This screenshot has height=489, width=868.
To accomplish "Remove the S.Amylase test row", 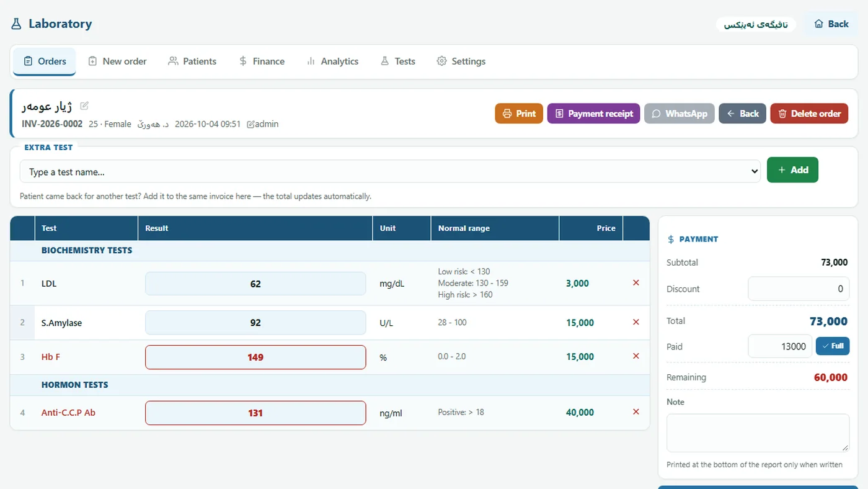I will (x=635, y=322).
